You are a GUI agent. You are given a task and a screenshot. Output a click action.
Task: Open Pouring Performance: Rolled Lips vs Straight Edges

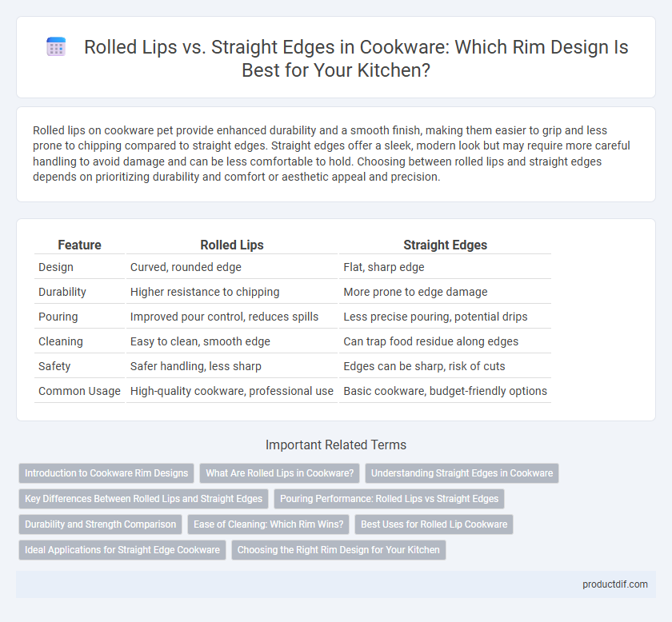[x=389, y=499]
